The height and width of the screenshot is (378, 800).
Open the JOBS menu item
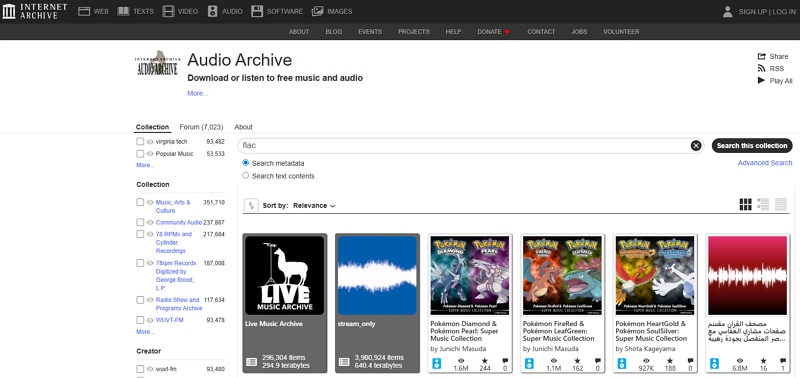pos(579,32)
